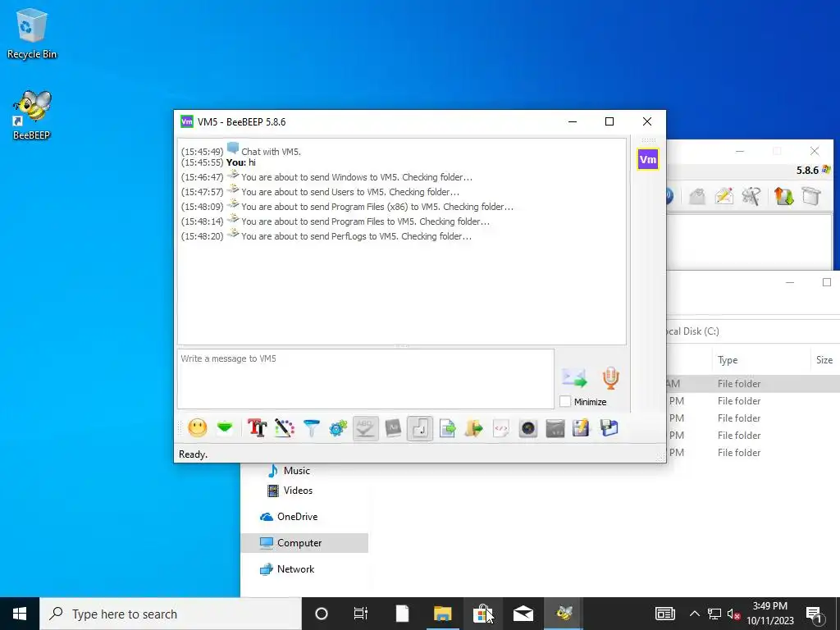Click the colorful icon next to 5.8.6
The width and height of the screenshot is (840, 630).
[826, 170]
